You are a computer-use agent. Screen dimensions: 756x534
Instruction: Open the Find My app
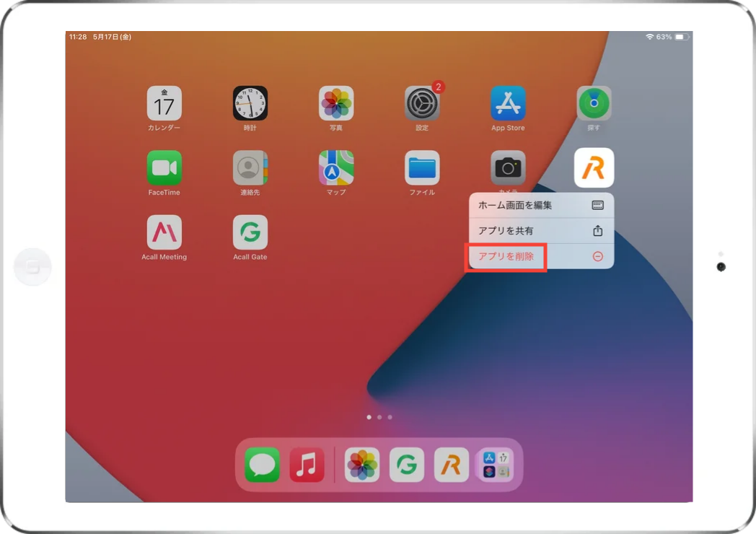coord(594,103)
